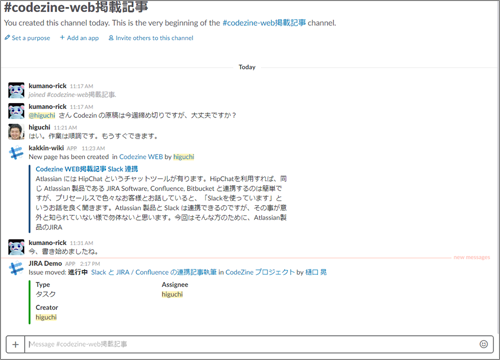The width and height of the screenshot is (500, 360).
Task: Click the 樋口 晃 author link
Action: (316, 272)
